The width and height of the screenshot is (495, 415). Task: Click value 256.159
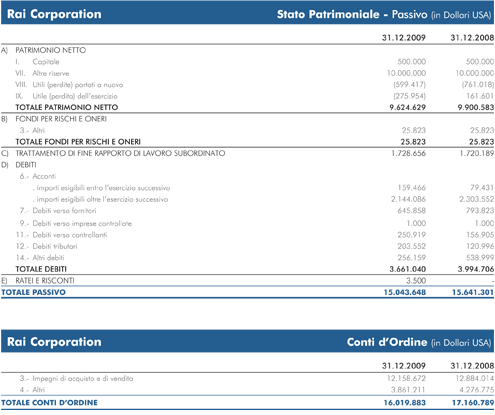412,258
